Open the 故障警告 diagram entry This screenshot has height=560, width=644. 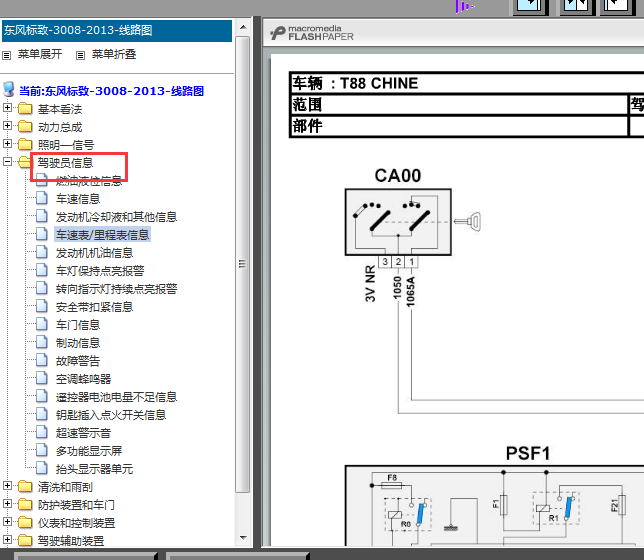[78, 361]
